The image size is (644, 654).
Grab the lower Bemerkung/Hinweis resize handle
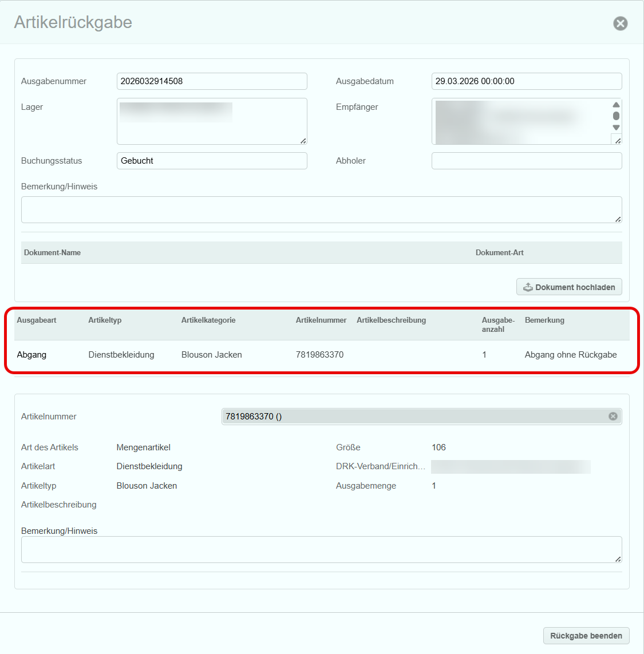(x=618, y=558)
